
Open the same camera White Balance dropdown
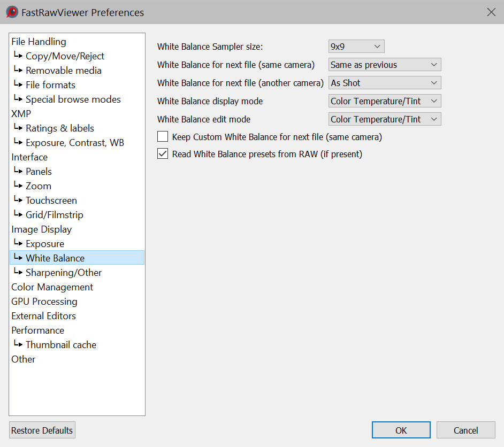click(x=384, y=65)
